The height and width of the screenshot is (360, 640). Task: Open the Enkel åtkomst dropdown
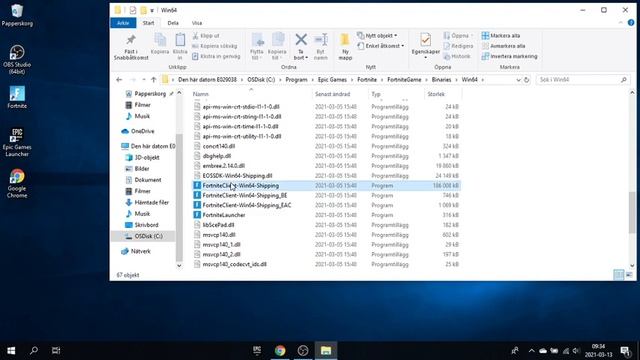[x=380, y=46]
